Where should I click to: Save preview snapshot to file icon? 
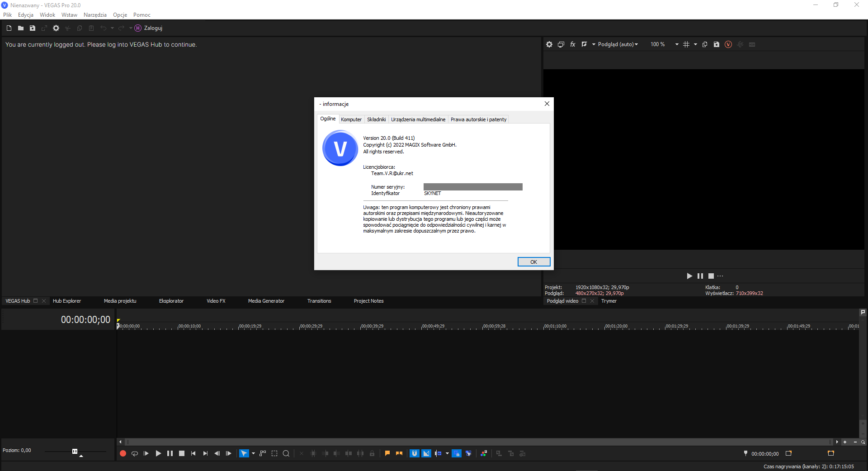(x=717, y=44)
